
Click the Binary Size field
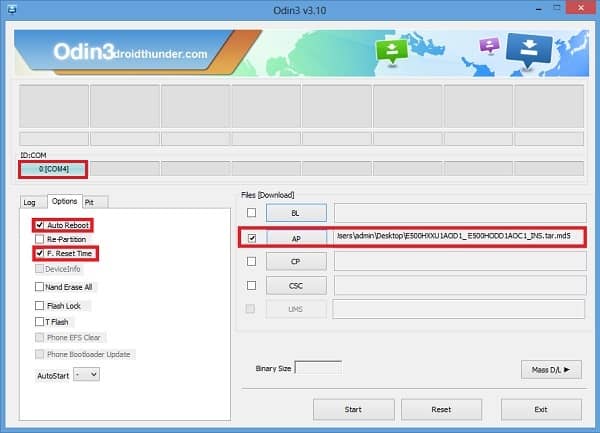pyautogui.click(x=318, y=368)
